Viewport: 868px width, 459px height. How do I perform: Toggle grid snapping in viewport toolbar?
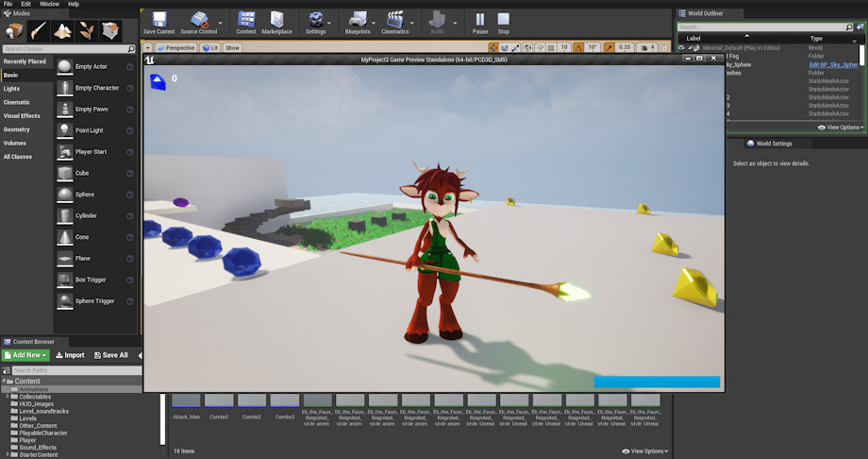click(x=551, y=47)
